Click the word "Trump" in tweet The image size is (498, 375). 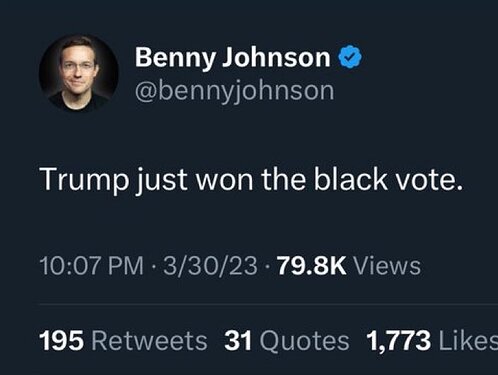click(84, 180)
